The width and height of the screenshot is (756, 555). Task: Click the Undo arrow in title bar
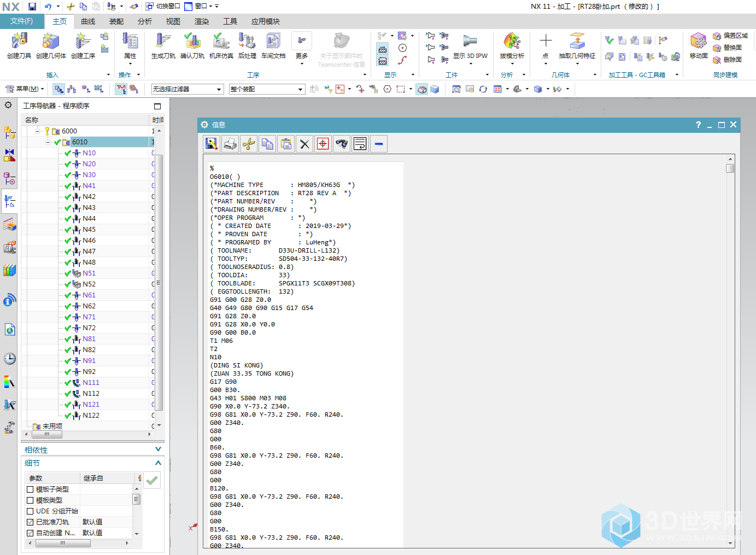click(48, 7)
